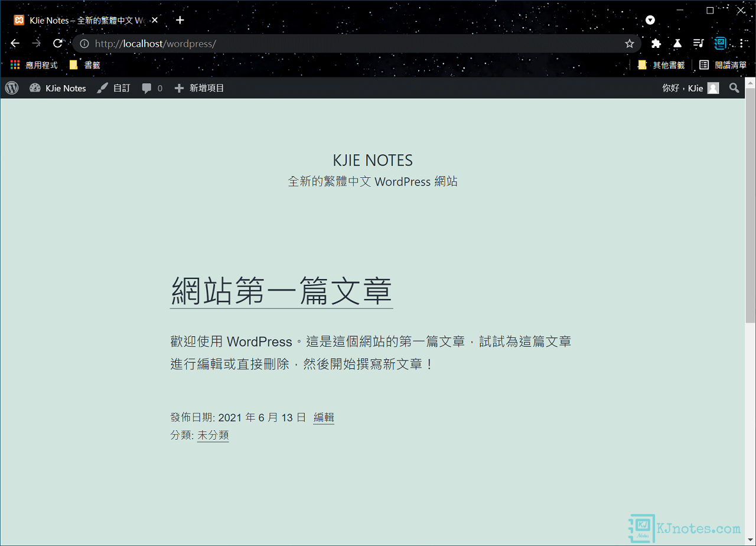The height and width of the screenshot is (546, 756).
Task: Click 新增項目 in admin bar
Action: coord(200,88)
